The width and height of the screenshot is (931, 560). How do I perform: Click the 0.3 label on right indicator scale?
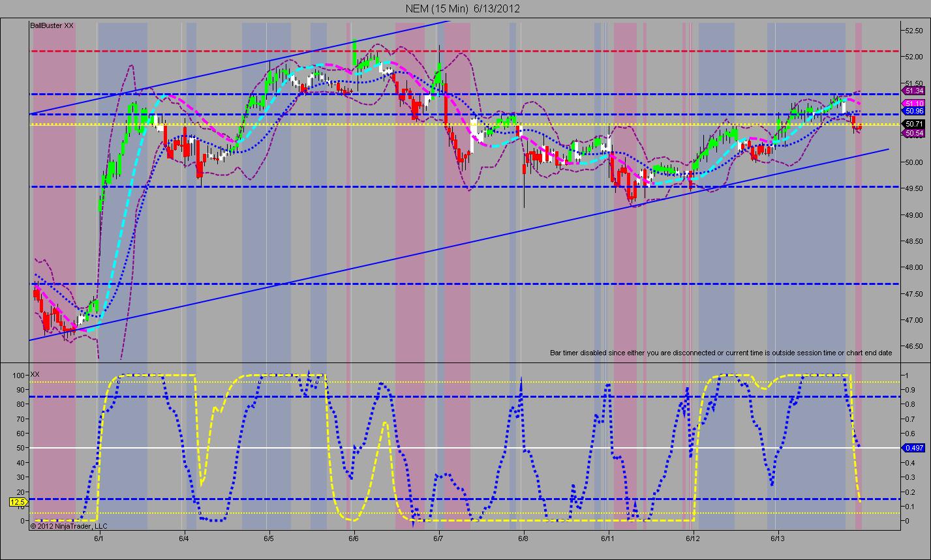tap(909, 477)
